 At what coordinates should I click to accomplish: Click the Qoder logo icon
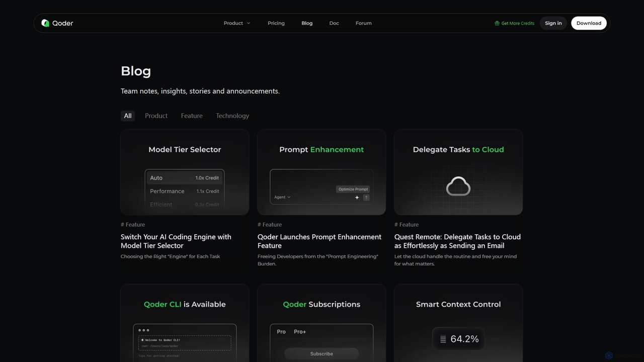(x=45, y=23)
